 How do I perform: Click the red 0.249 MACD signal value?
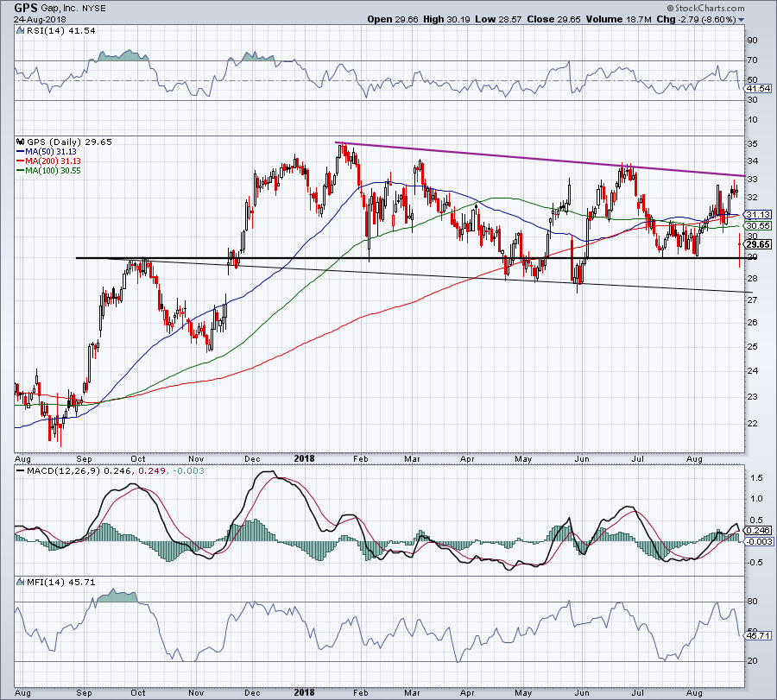152,470
